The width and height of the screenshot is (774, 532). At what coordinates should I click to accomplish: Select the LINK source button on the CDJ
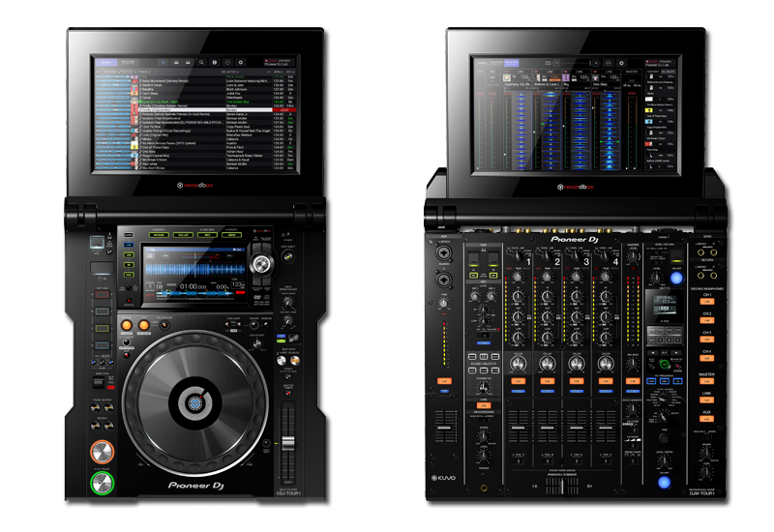tap(129, 246)
